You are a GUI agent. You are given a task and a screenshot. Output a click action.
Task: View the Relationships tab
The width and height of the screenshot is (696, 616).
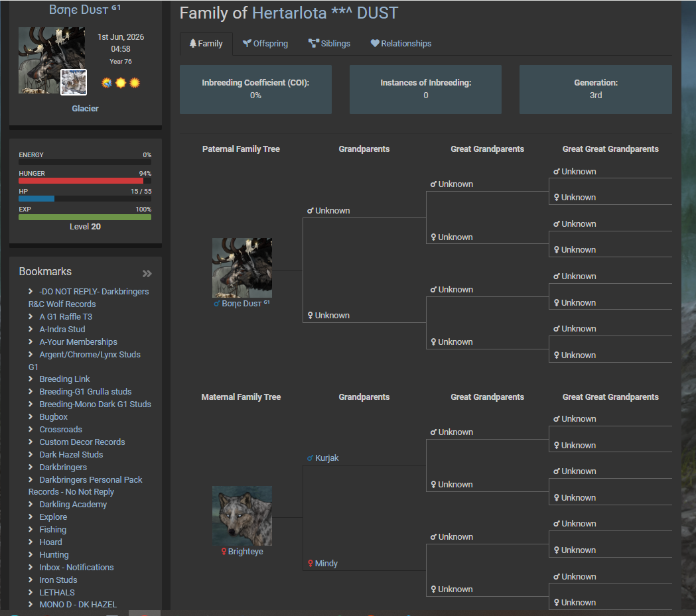(401, 44)
